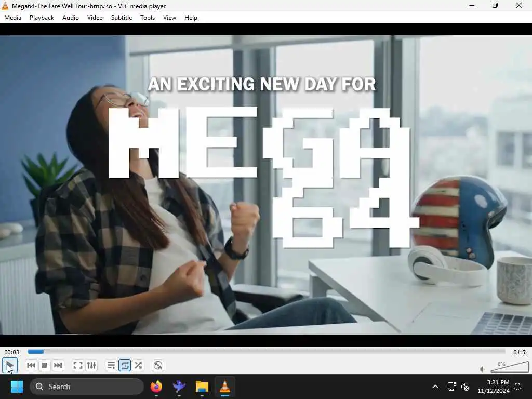Click the VLC cone icon in title bar
Viewport: 532px width, 399px height.
coord(5,6)
